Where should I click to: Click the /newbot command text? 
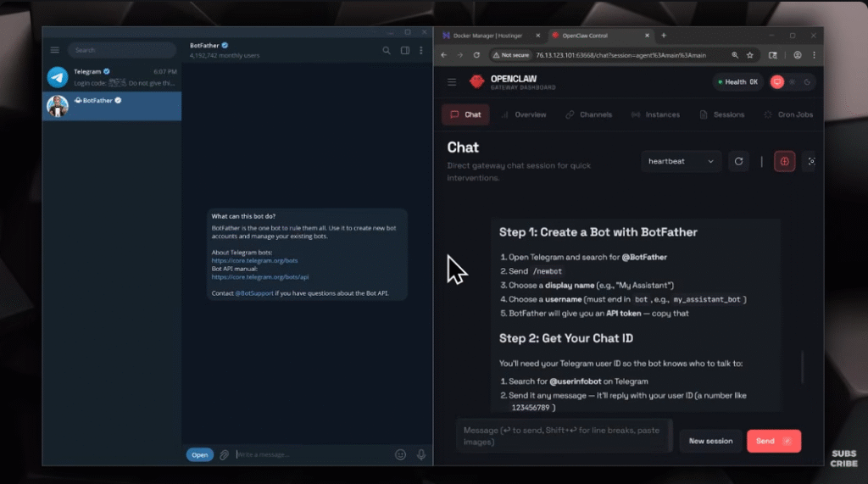547,271
